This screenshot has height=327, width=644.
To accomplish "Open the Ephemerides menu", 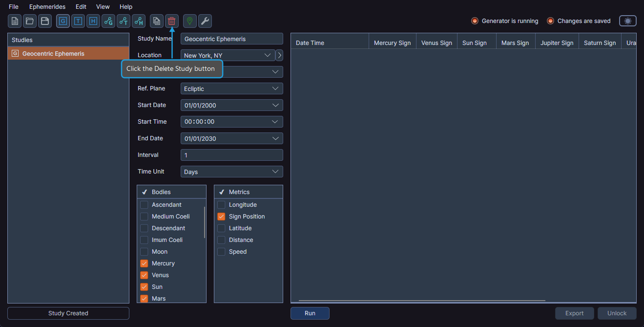I will point(47,6).
